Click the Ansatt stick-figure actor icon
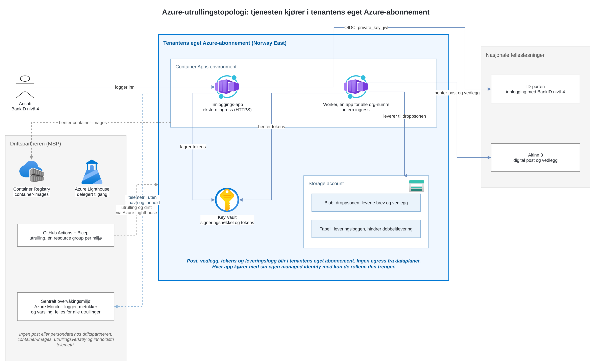Screen dimensions: 593x364 tap(25, 87)
